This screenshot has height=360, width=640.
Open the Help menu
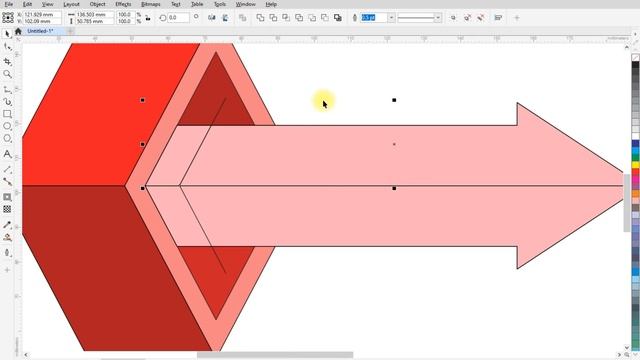coord(271,4)
